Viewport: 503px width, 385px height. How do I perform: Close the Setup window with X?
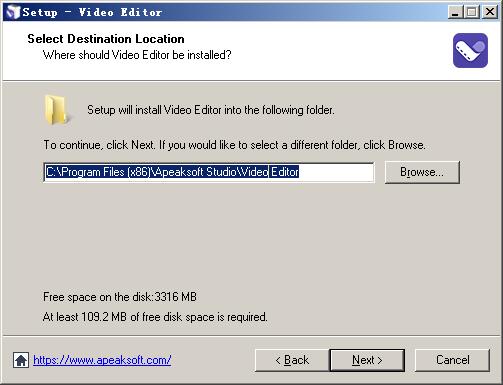[x=490, y=12]
